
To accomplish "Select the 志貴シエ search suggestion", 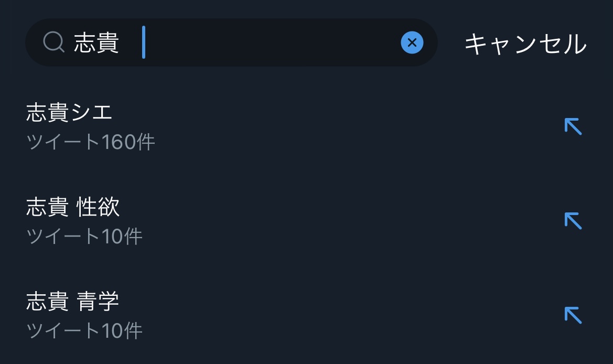I will click(x=69, y=113).
